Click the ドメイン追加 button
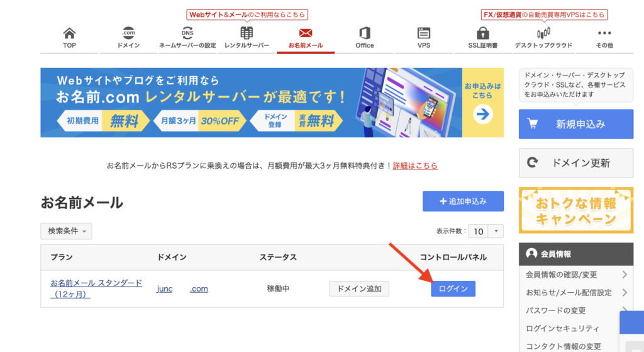 (x=359, y=288)
